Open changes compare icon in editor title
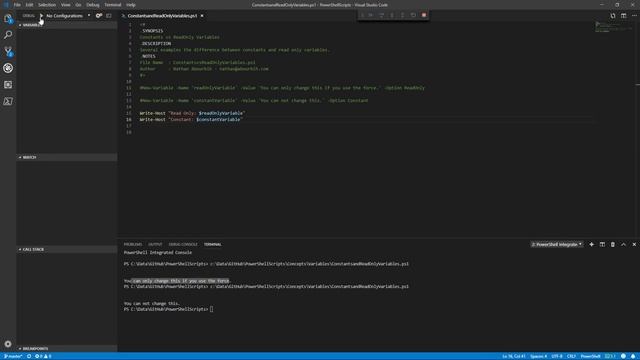640x360 pixels. [x=613, y=16]
